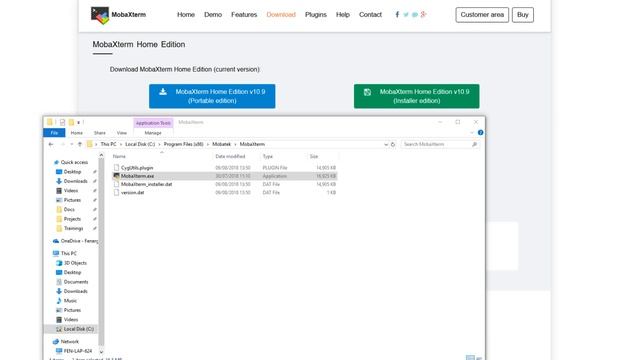Image resolution: width=640 pixels, height=360 pixels.
Task: Click the Customer area button
Action: 482,15
